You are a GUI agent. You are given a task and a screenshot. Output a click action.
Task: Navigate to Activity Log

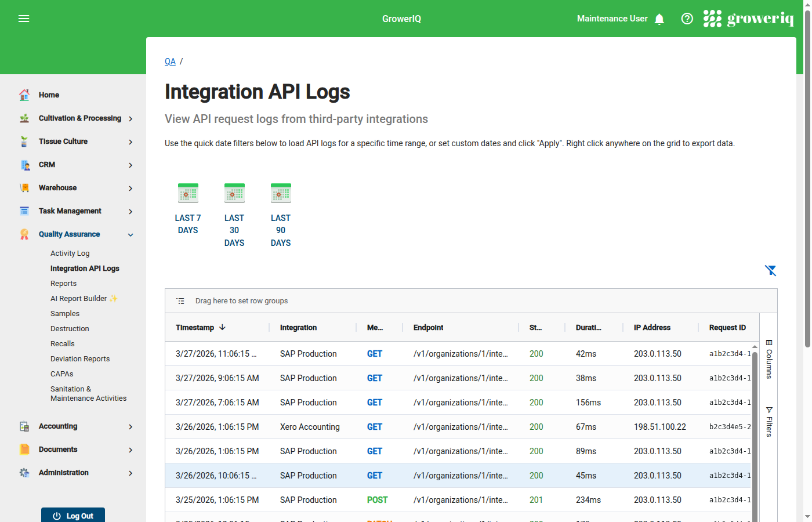click(70, 253)
